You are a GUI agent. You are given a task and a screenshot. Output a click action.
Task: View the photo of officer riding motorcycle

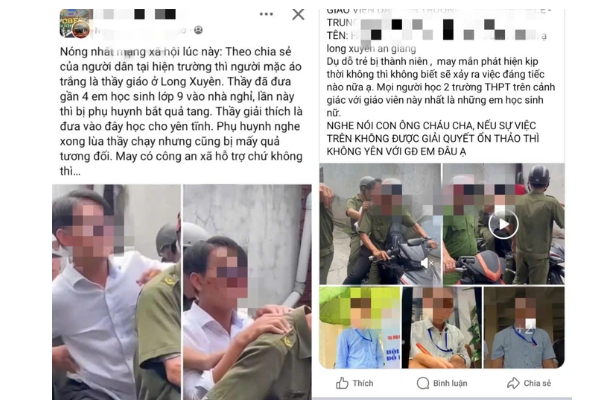tap(380, 224)
